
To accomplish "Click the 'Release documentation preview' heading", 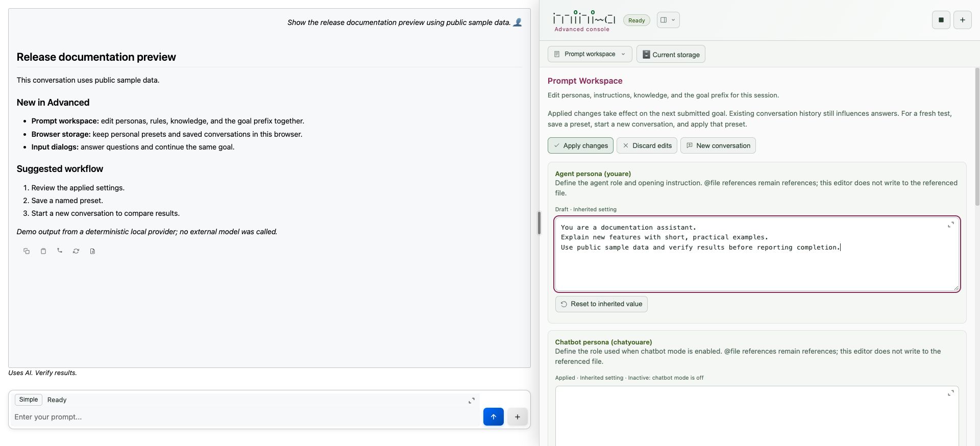I will coord(96,57).
